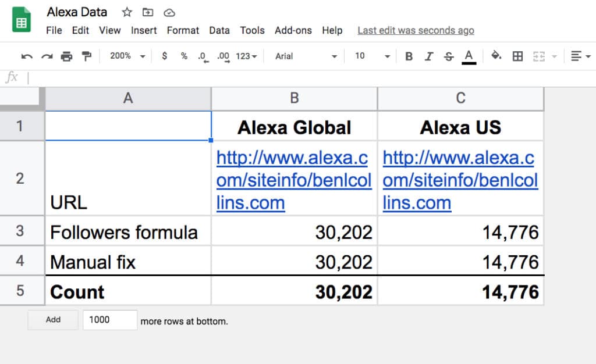Select 30,202 in Followers formula row
This screenshot has height=364, width=596.
pyautogui.click(x=294, y=231)
